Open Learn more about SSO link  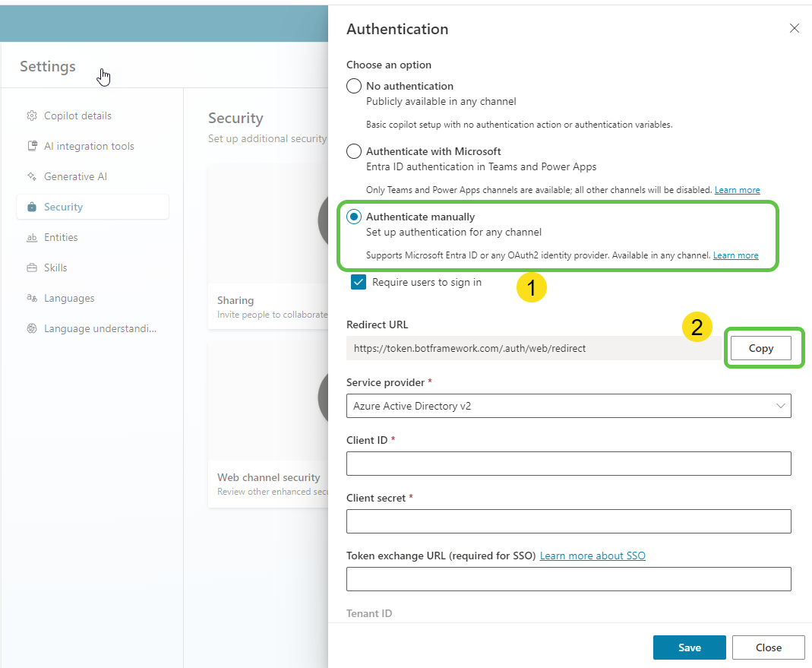[592, 555]
